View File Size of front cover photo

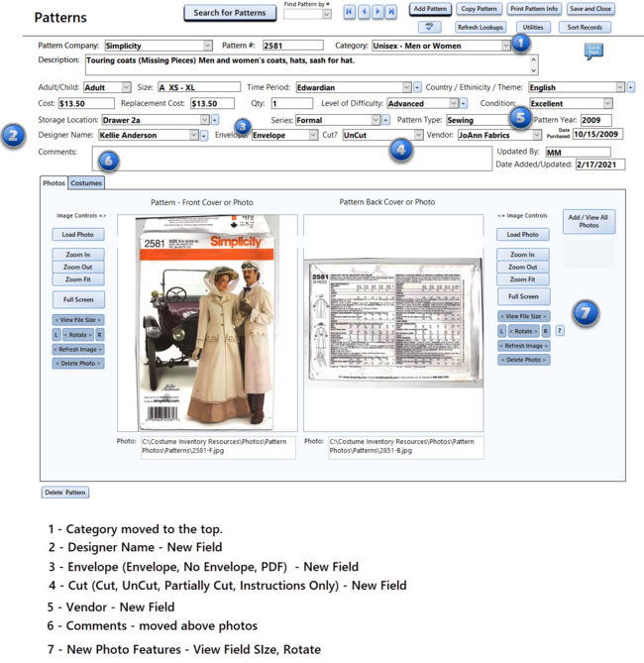click(x=78, y=320)
